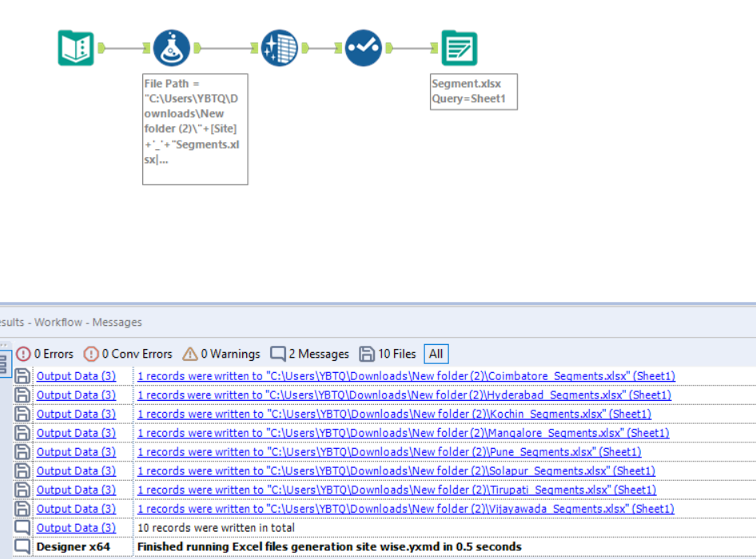
Task: Click the Segment.xlsx output annotation
Action: pyautogui.click(x=473, y=92)
